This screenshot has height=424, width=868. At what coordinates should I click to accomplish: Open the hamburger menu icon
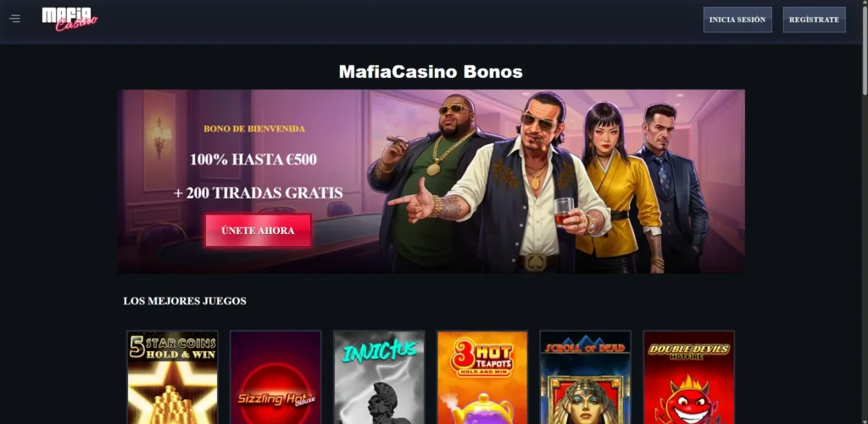point(14,19)
